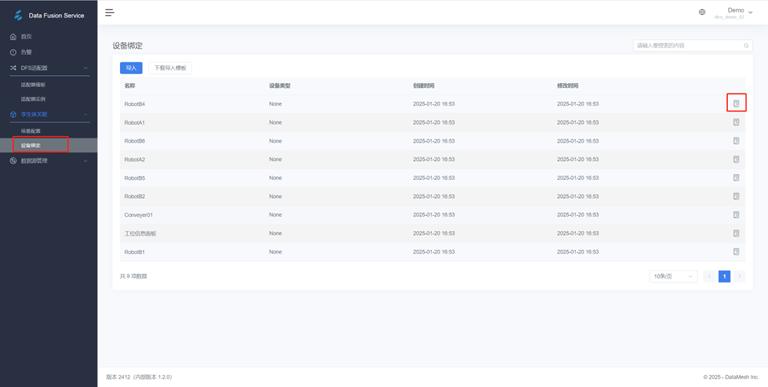
Task: Select the Conveyer01 name cell
Action: tap(139, 215)
